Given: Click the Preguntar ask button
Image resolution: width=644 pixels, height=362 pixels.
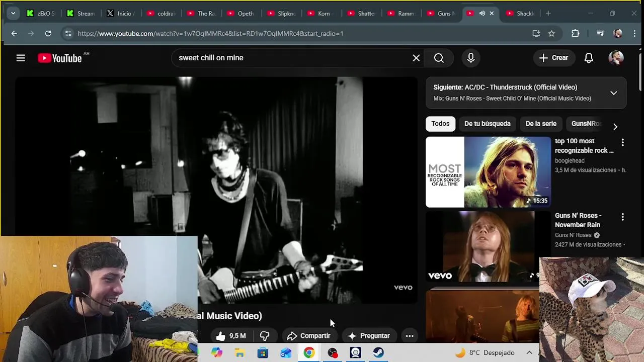Looking at the screenshot, I should coord(369,336).
